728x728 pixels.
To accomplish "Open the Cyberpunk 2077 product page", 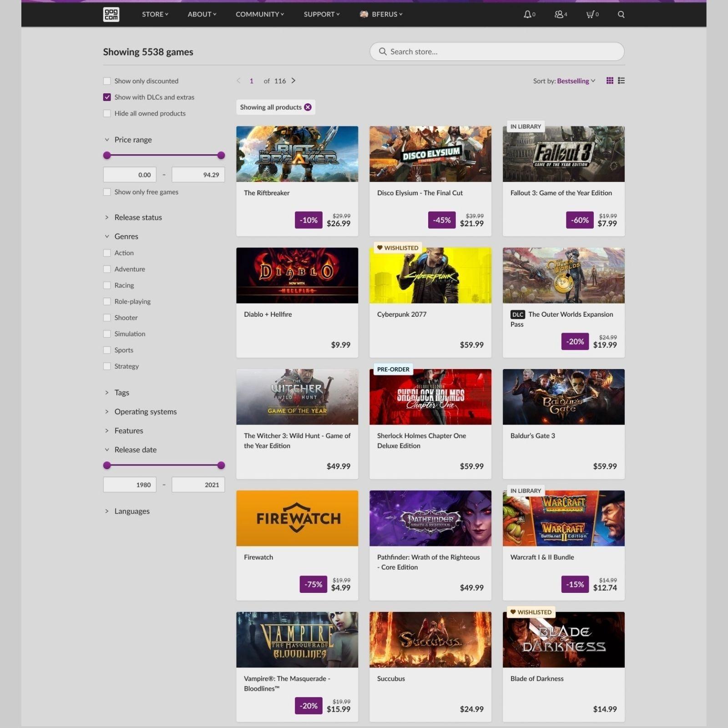I will coord(430,275).
